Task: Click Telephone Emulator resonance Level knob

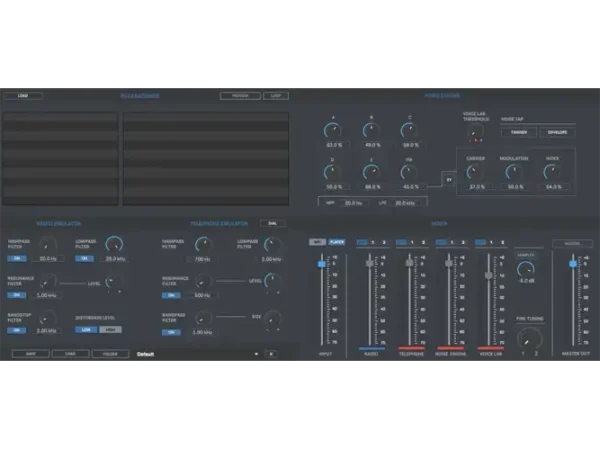Action: 272,282
